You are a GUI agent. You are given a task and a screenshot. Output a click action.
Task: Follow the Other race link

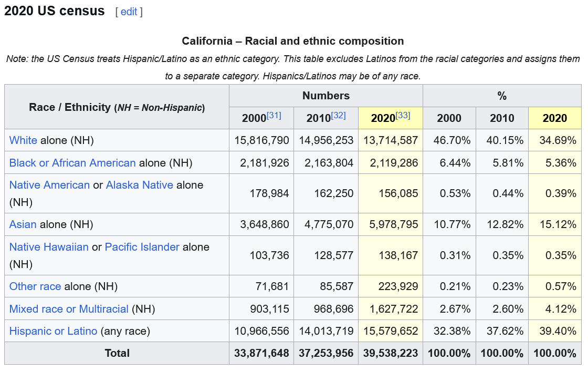point(35,286)
